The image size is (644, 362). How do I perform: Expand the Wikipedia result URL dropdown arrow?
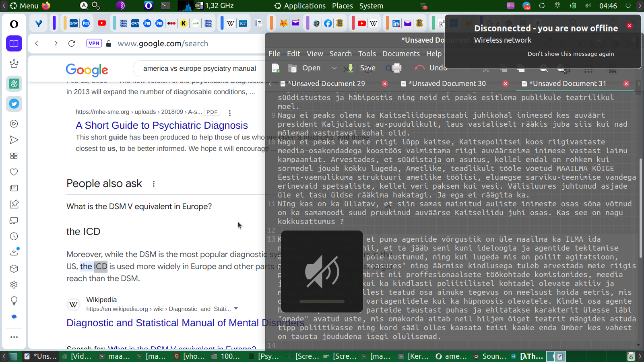[236, 309]
